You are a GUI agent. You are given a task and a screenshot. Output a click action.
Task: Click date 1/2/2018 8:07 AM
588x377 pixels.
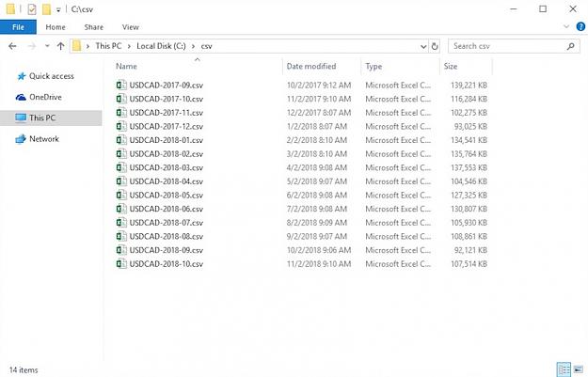[317, 126]
